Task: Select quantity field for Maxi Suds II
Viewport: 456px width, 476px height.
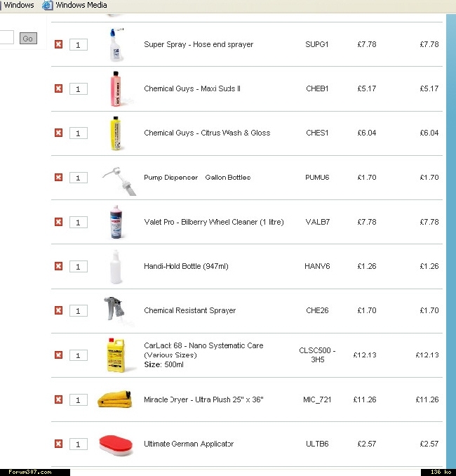Action: pyautogui.click(x=79, y=89)
